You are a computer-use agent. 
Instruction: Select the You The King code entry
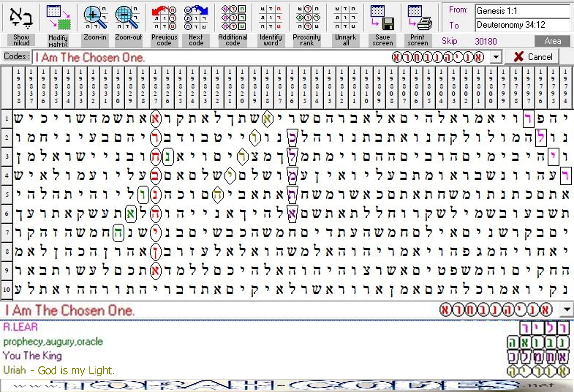point(32,356)
